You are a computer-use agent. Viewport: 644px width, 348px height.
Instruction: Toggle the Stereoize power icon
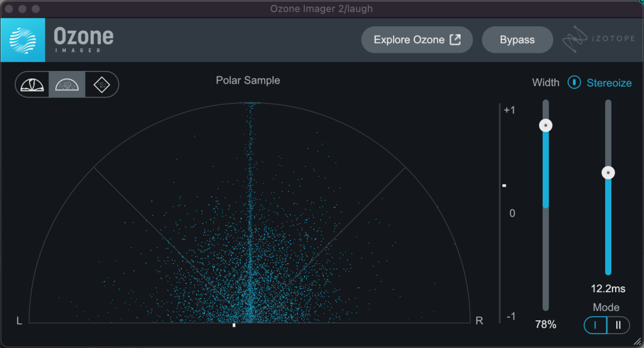tap(574, 82)
